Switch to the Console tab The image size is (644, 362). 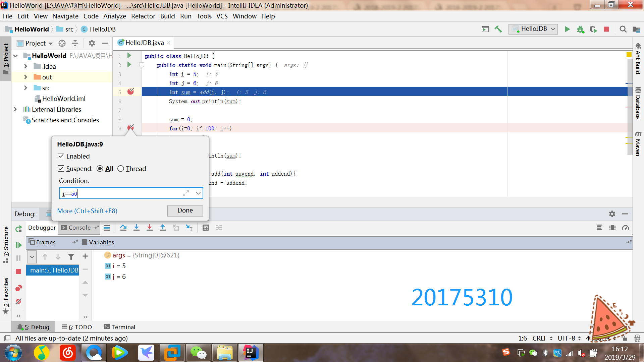point(79,228)
